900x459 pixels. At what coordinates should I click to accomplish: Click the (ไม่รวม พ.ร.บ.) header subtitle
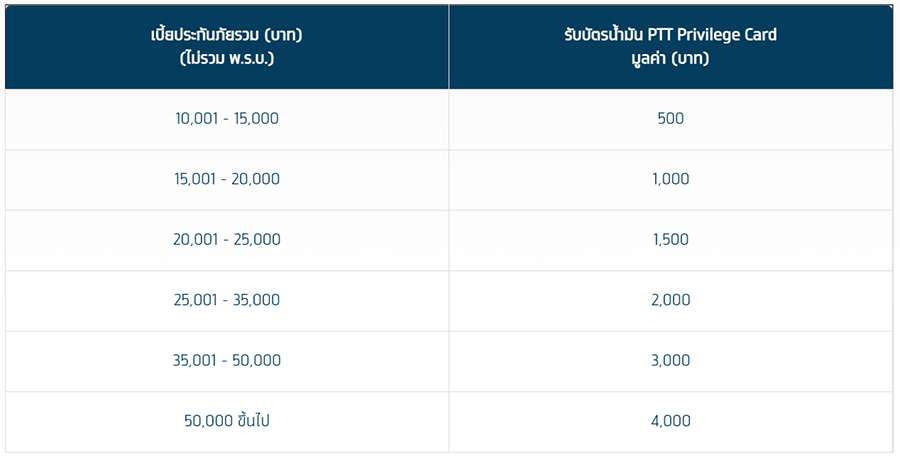227,58
